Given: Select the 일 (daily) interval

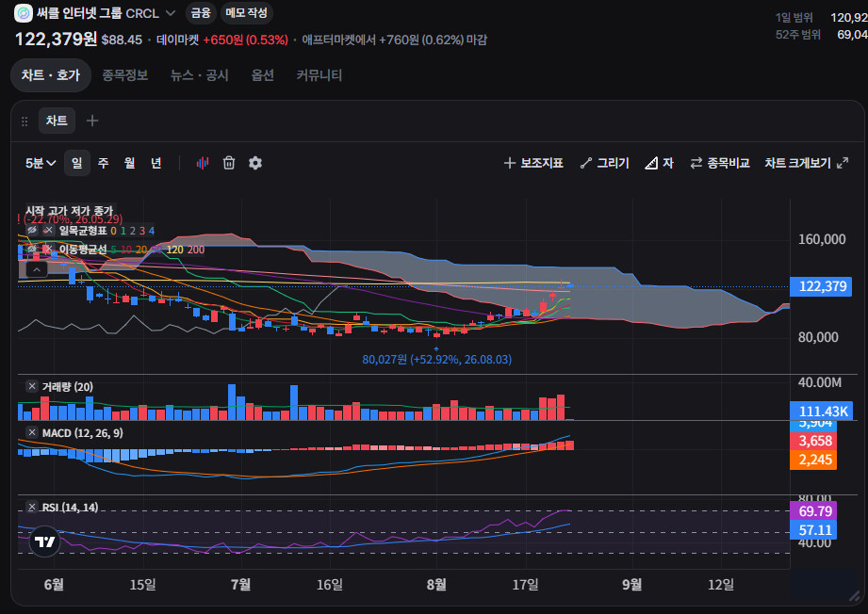Looking at the screenshot, I should tap(77, 163).
